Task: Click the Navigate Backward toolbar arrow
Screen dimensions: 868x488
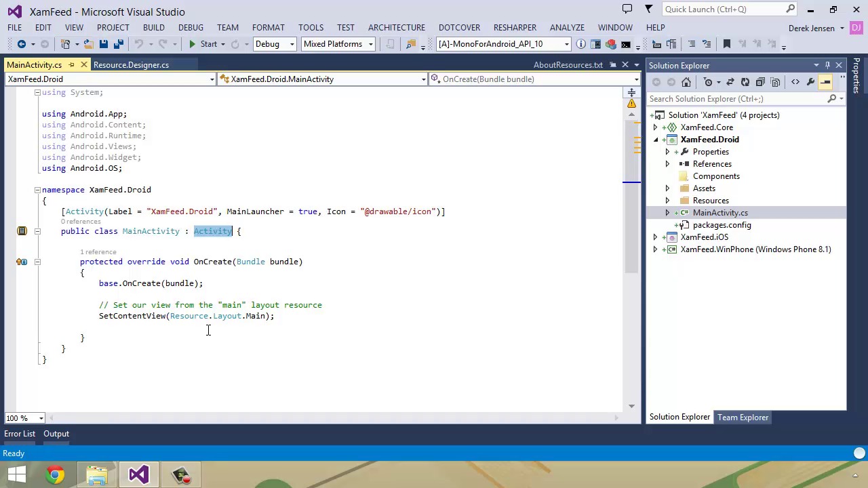Action: point(22,44)
